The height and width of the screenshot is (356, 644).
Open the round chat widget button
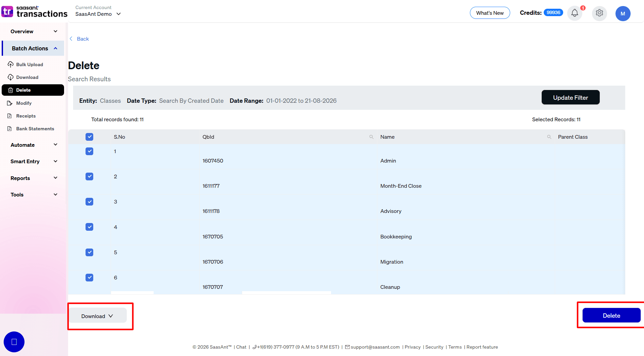(14, 342)
